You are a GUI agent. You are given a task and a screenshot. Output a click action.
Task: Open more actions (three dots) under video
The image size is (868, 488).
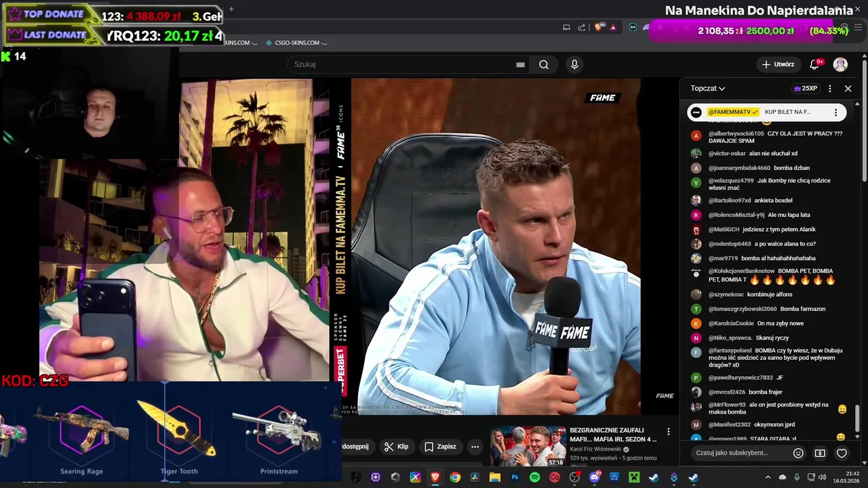coord(475,447)
